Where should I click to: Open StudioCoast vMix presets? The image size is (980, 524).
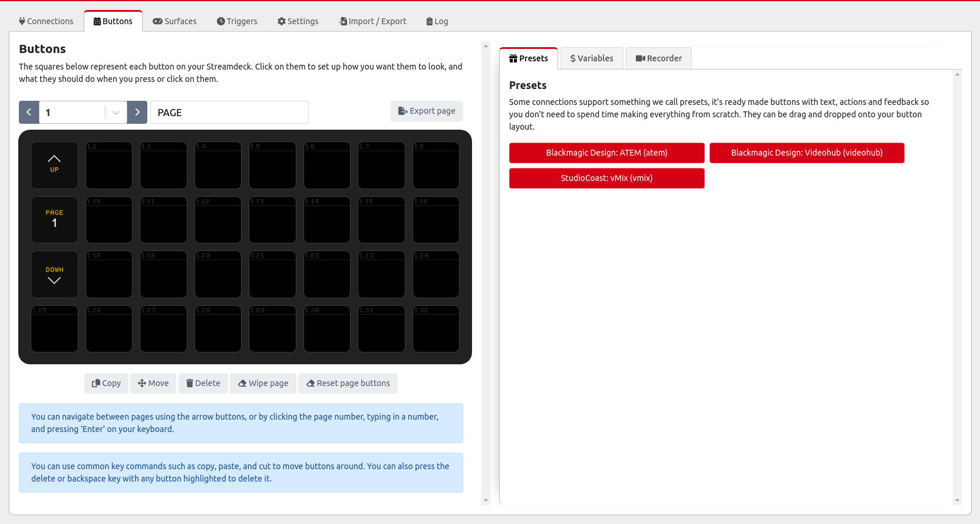606,178
